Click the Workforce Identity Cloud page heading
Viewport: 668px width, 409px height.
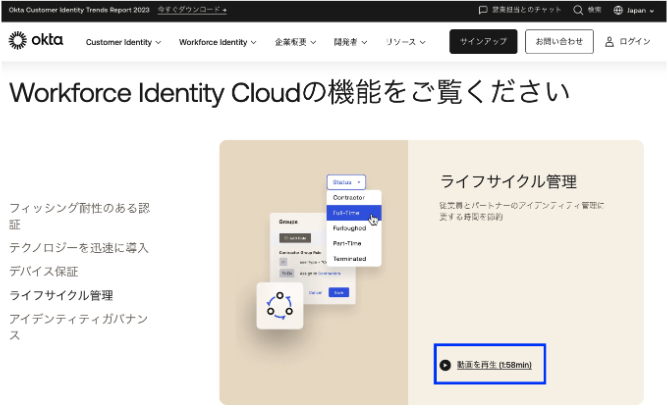tap(289, 92)
